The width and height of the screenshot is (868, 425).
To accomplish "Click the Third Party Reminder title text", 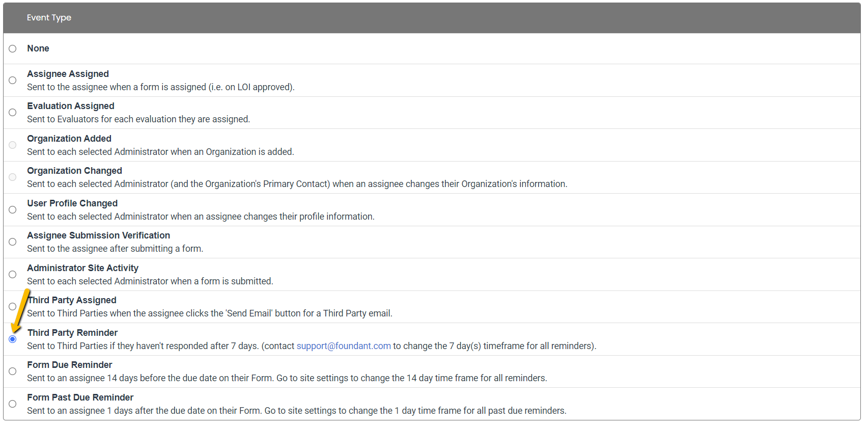I will 72,333.
